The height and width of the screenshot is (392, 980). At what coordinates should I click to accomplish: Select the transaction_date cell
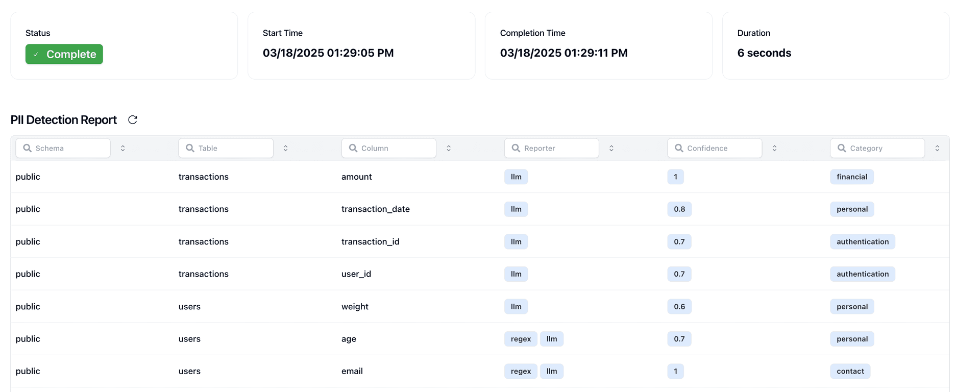376,209
